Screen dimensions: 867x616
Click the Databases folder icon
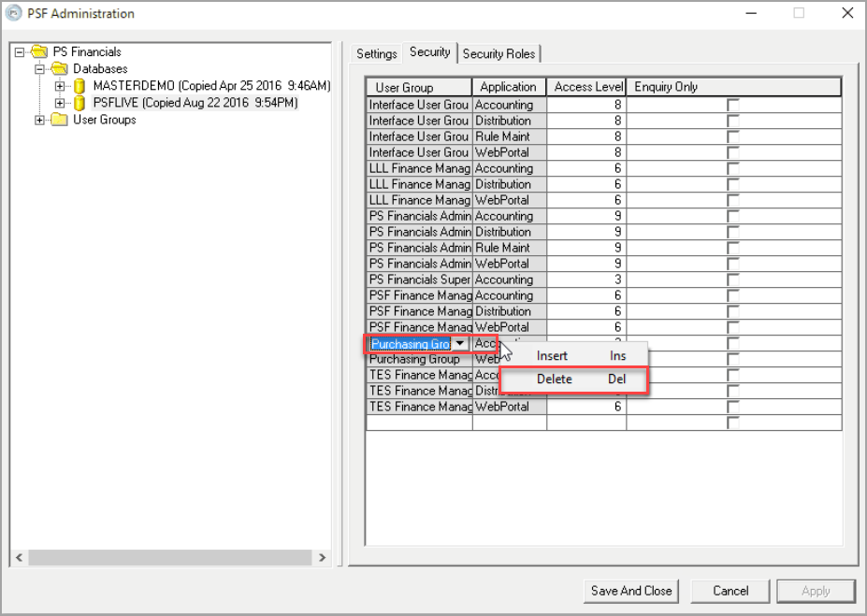pyautogui.click(x=60, y=69)
